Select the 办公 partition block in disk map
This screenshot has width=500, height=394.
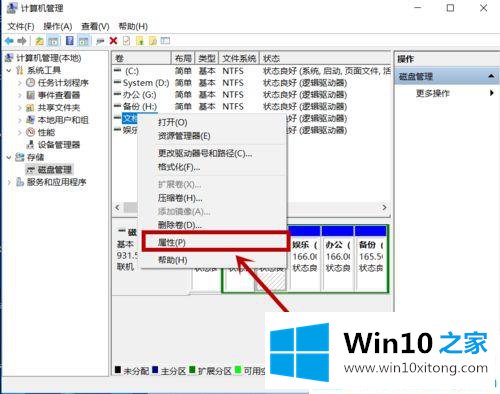[338, 258]
